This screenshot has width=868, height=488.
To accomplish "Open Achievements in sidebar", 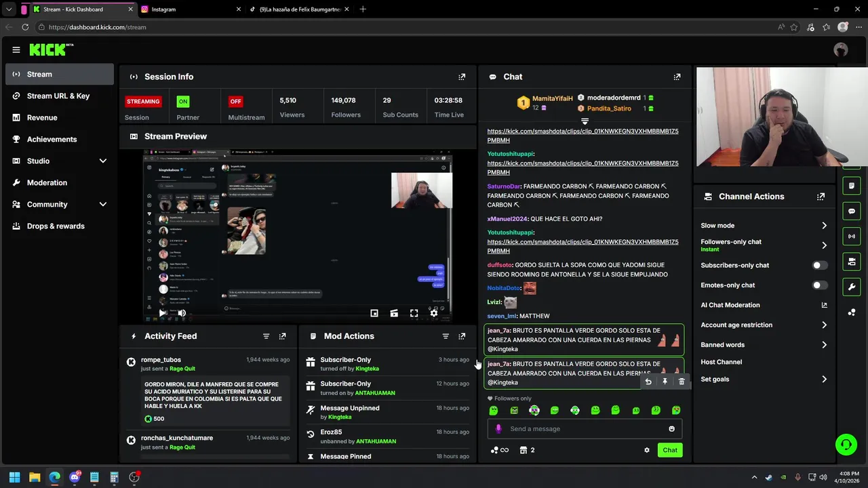I will [60, 140].
